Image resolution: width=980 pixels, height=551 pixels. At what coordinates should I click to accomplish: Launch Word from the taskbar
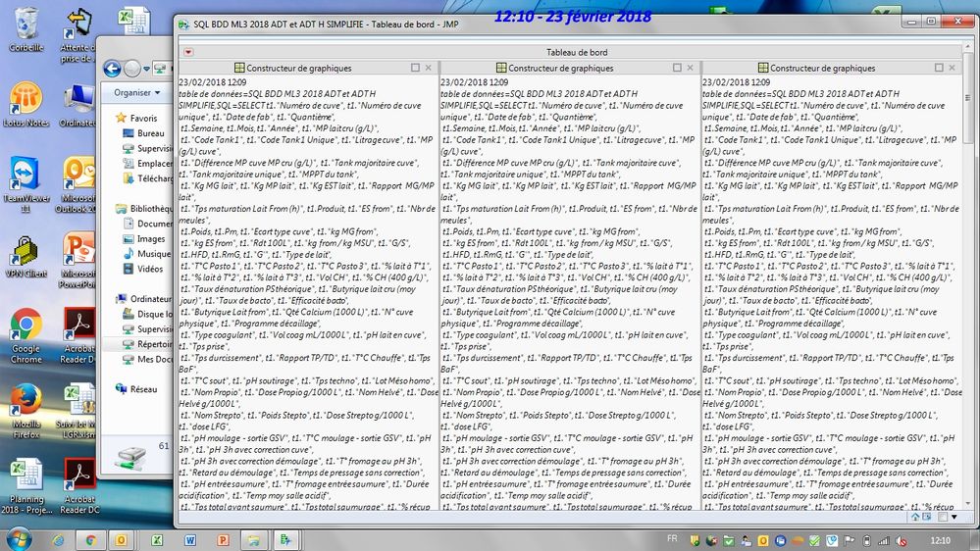pyautogui.click(x=190, y=540)
